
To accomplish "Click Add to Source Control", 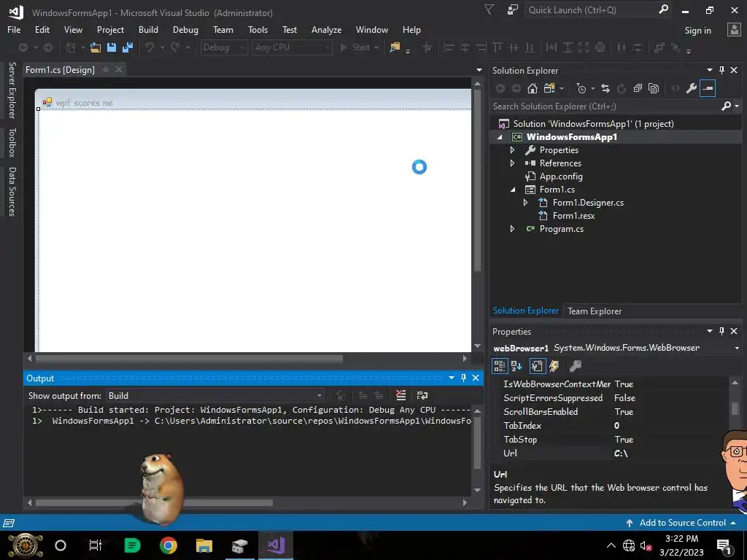I will pos(681,522).
